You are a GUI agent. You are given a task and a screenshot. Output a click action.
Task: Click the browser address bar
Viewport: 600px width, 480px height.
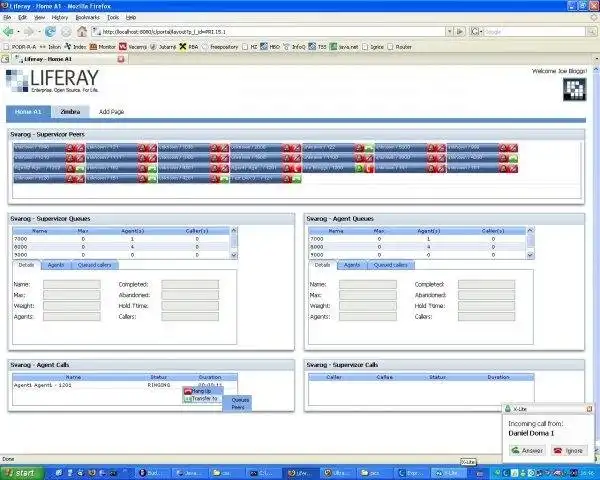click(268, 32)
